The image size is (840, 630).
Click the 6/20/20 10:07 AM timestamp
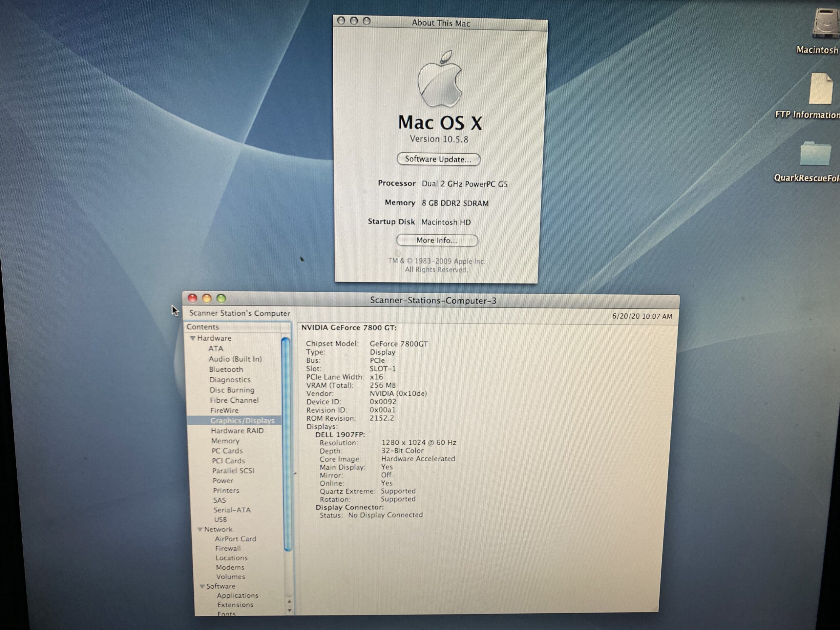click(642, 316)
